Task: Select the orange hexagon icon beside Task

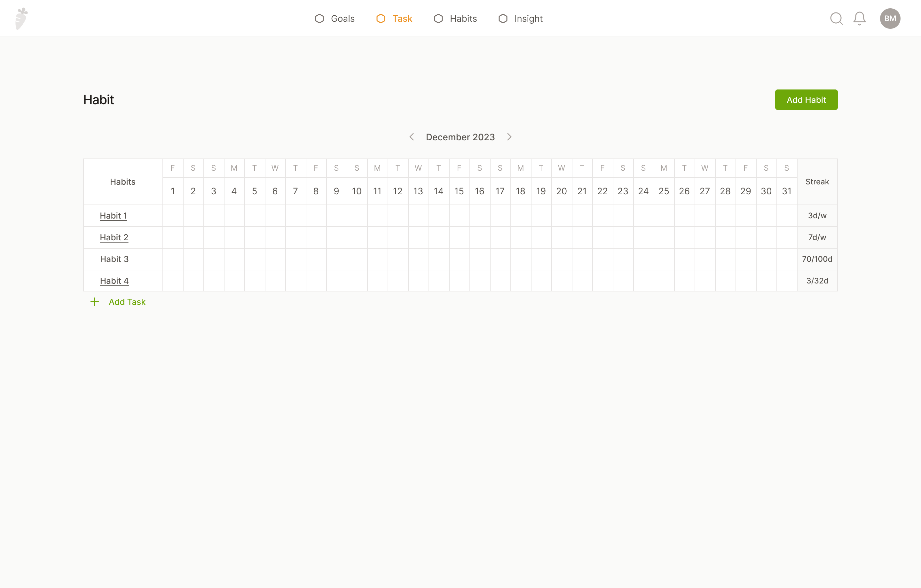Action: [380, 18]
